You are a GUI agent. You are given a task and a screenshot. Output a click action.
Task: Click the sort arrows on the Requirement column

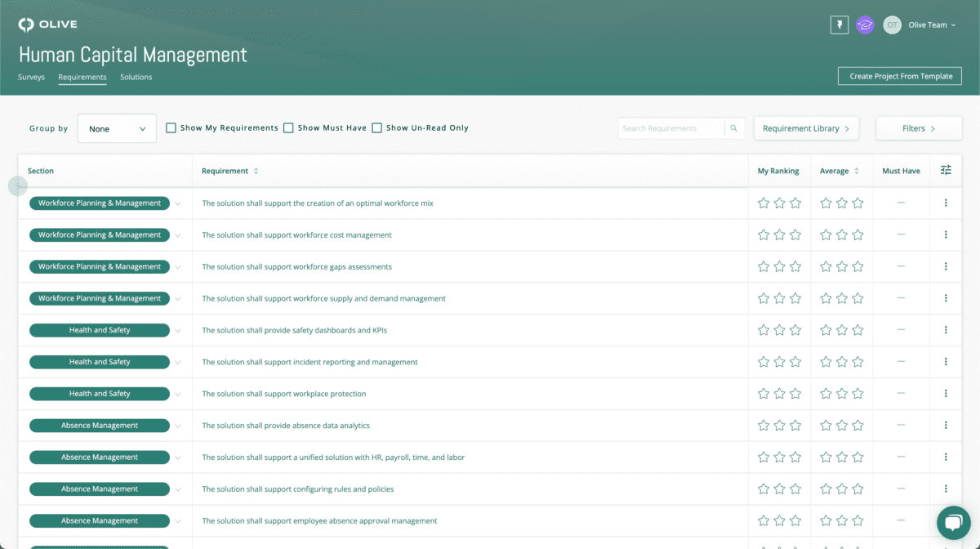point(255,171)
